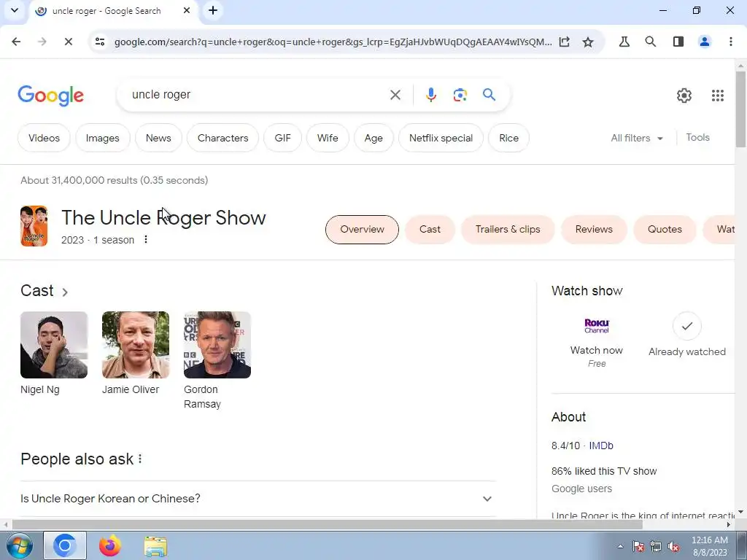
Task: Select the Characters filter chip
Action: pyautogui.click(x=223, y=138)
